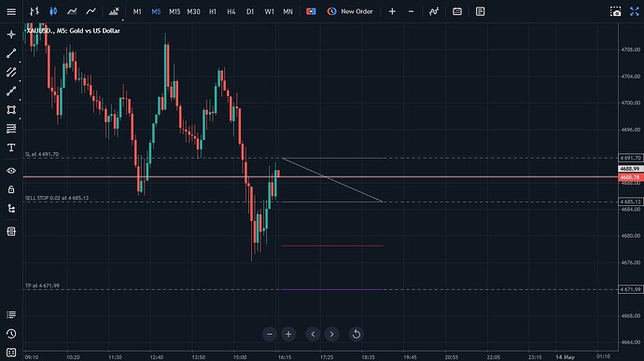Open the indicators list icon

point(114,11)
